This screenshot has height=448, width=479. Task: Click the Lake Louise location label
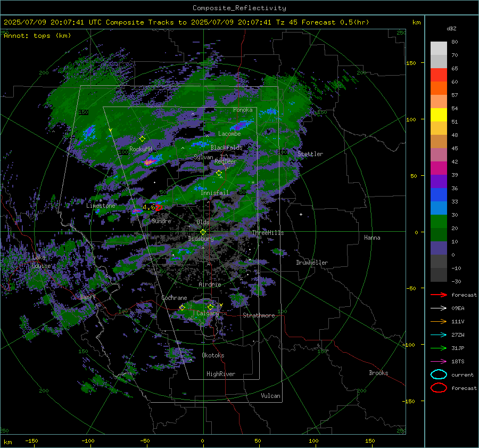tap(41, 262)
